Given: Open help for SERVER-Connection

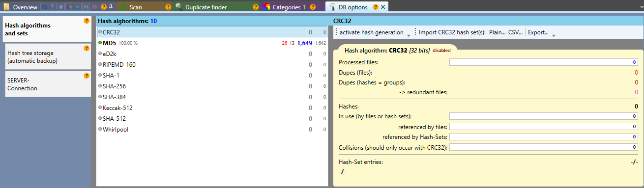Looking at the screenshot, I should click(87, 76).
